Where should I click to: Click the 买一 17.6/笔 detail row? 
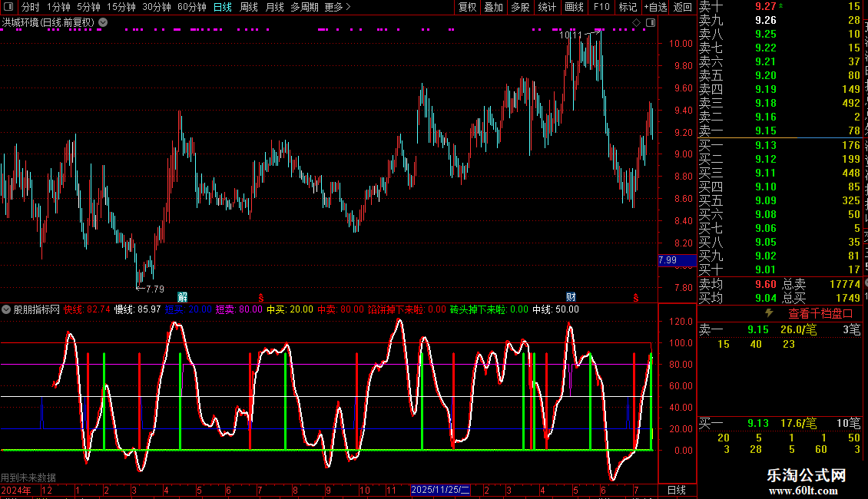pyautogui.click(x=780, y=424)
